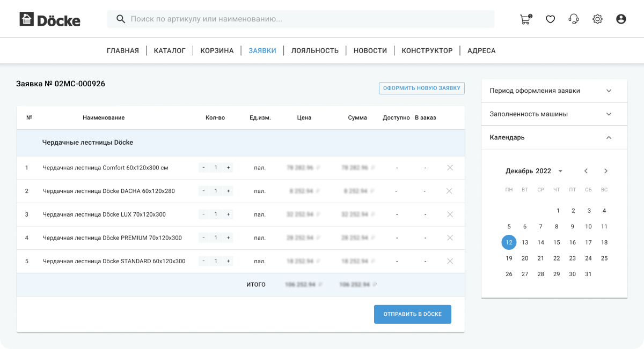Increase quantity of Döcke STANDARD ladder
Screen dimensions: 644x349
click(228, 261)
